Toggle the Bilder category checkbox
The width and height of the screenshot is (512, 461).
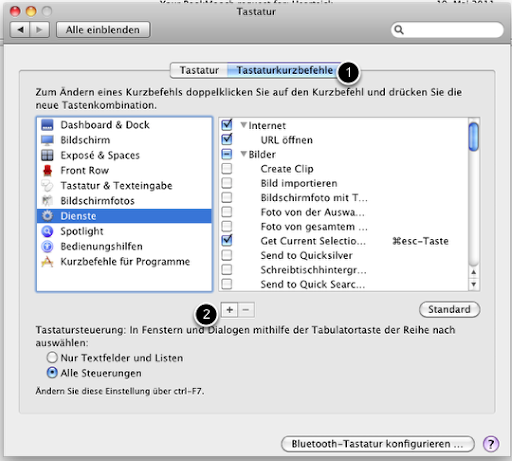point(227,154)
